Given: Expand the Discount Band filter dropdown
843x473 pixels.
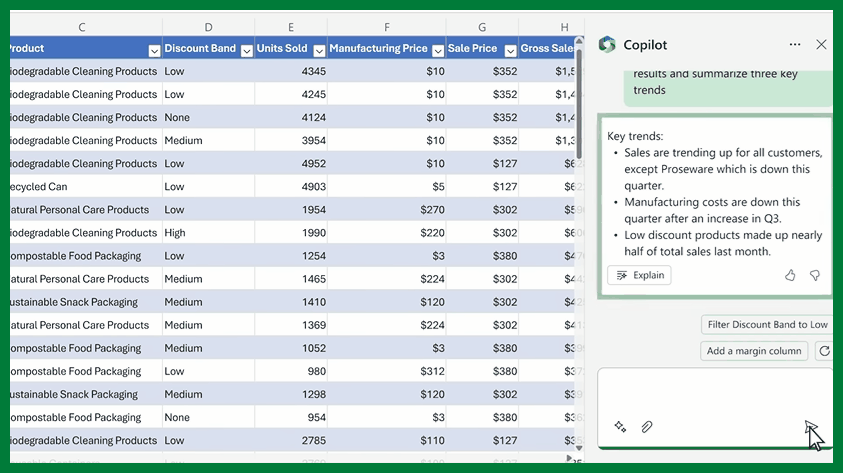Looking at the screenshot, I should [246, 49].
